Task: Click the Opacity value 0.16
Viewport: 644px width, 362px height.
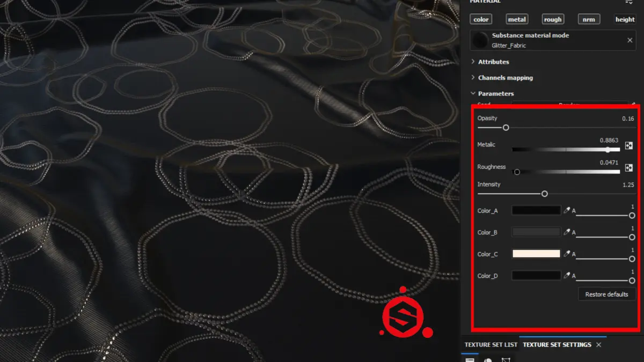Action: [x=628, y=119]
